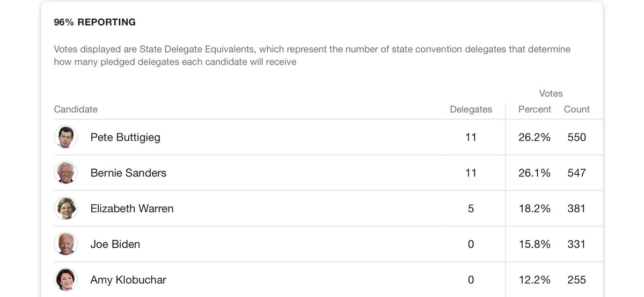Select the Bernie Sanders candidate name
Image resolution: width=644 pixels, height=297 pixels.
pos(128,173)
